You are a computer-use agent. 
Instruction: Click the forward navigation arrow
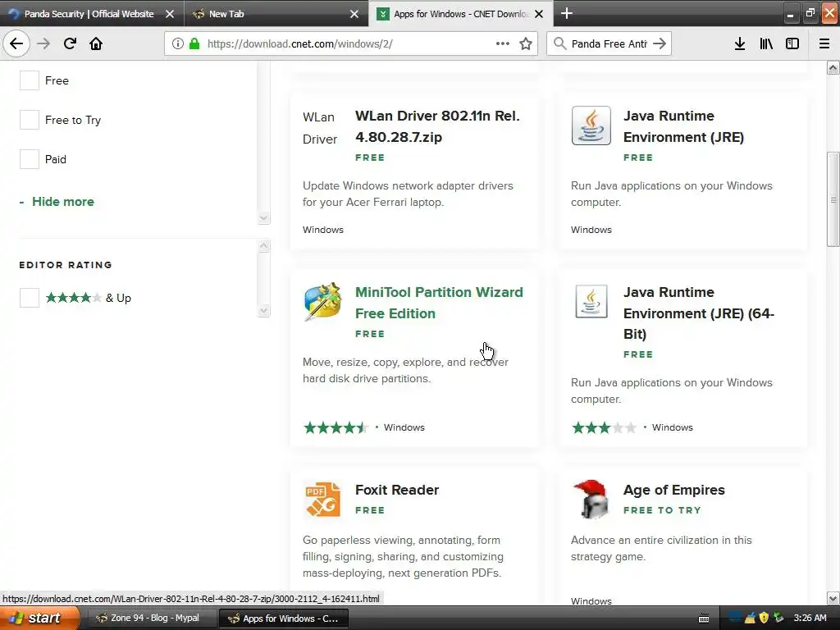pyautogui.click(x=43, y=43)
